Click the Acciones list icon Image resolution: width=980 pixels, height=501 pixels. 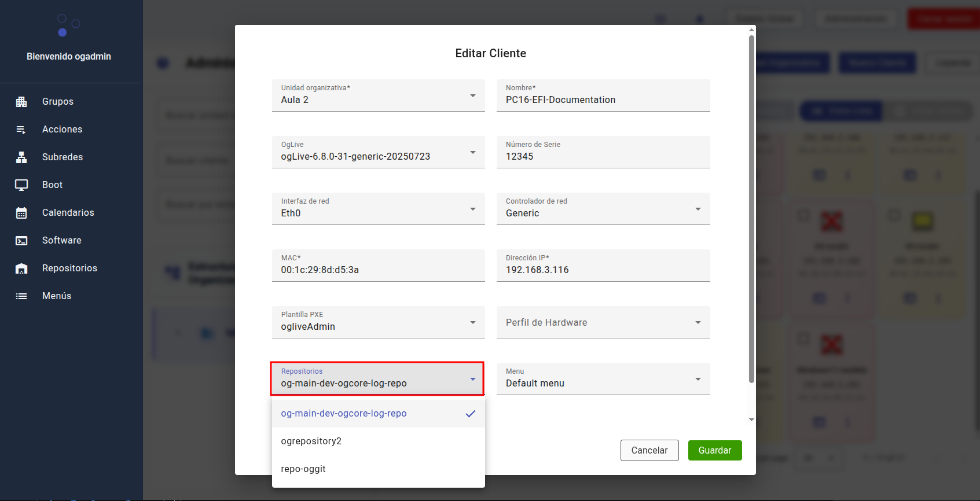tap(21, 130)
